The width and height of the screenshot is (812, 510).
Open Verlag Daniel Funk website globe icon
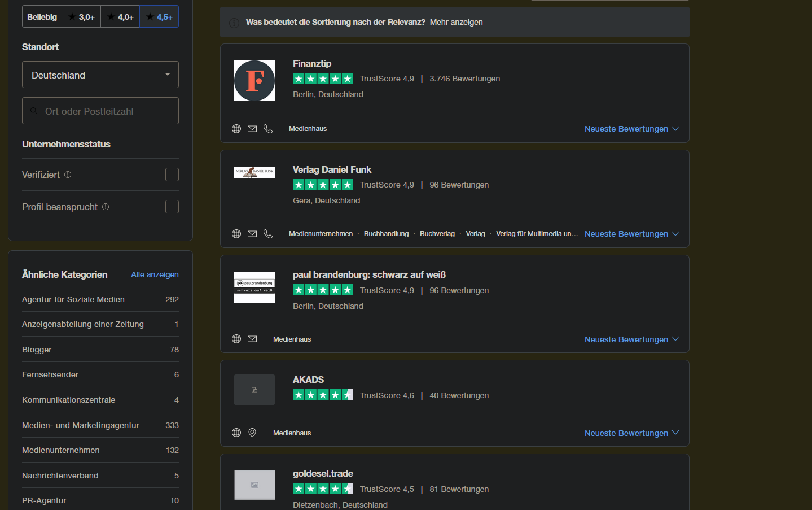point(236,234)
